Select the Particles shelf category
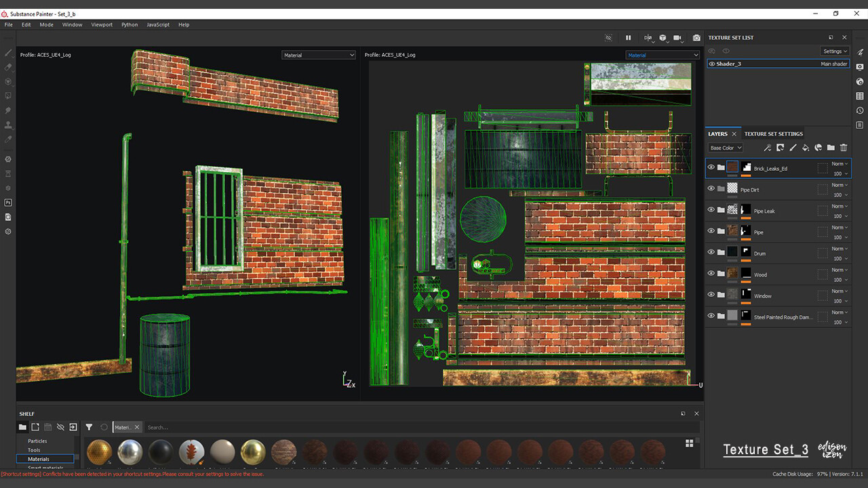Screen dimensions: 868x488 (x=37, y=441)
